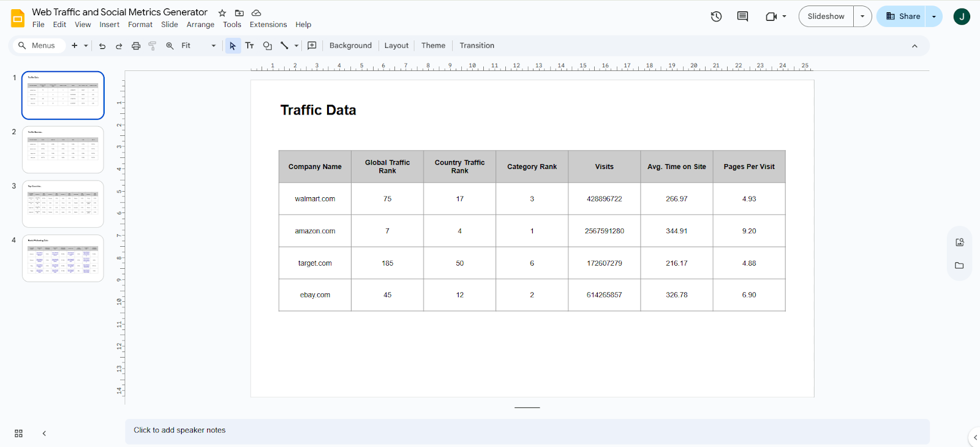
Task: Click the Theme button
Action: [433, 46]
